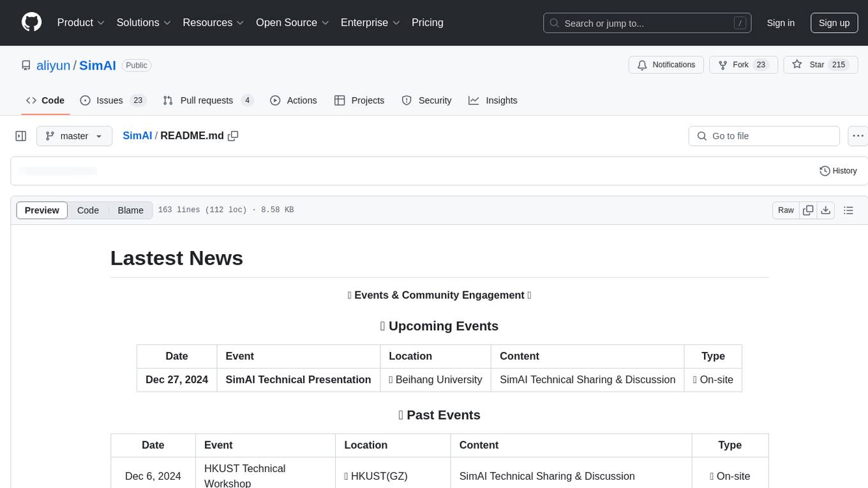Select the Preview view
Screen dimensions: 868x488
(x=42, y=210)
